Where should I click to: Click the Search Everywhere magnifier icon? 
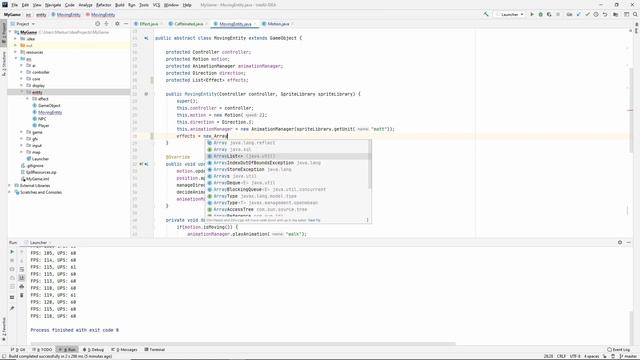tap(635, 14)
